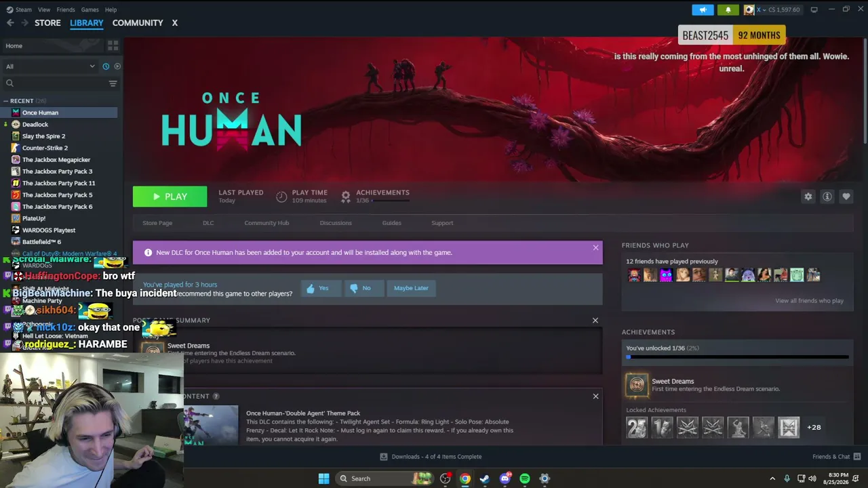Open the account dropdown showing wallet balance
This screenshot has width=868, height=488.
tap(777, 9)
